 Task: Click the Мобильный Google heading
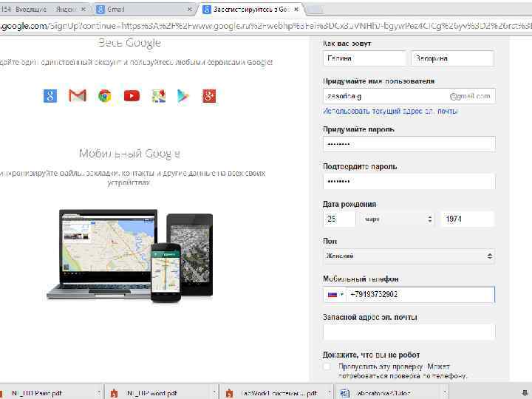point(129,154)
